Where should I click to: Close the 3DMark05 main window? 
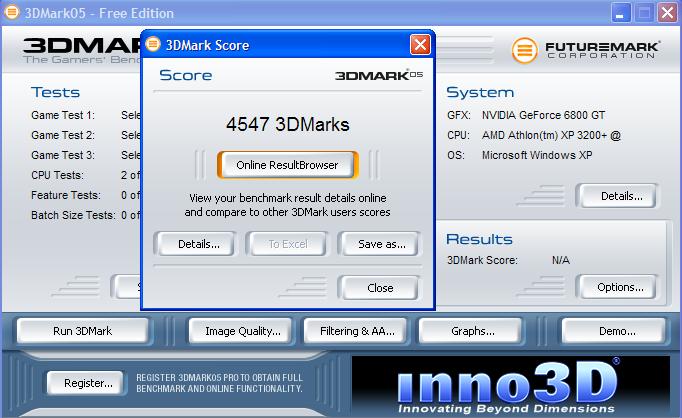(668, 13)
